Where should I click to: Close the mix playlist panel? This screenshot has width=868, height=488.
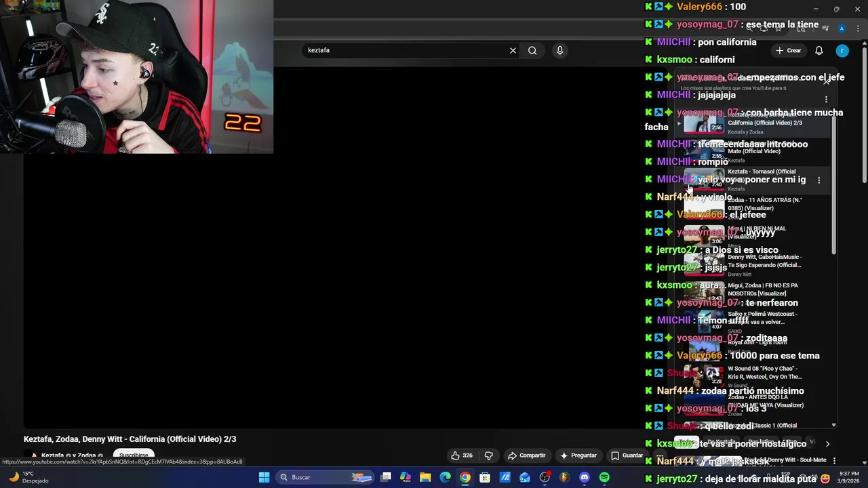pyautogui.click(x=827, y=81)
